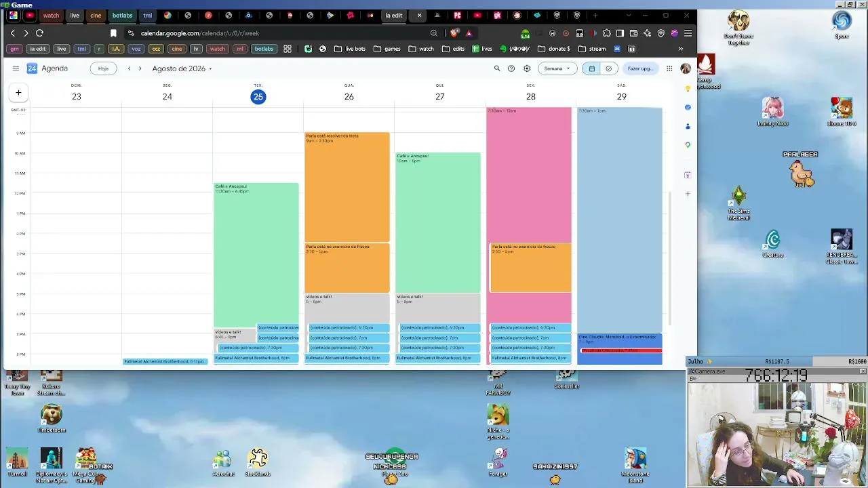Open browser extensions puzzle icon
This screenshot has width=868, height=488.
(606, 33)
